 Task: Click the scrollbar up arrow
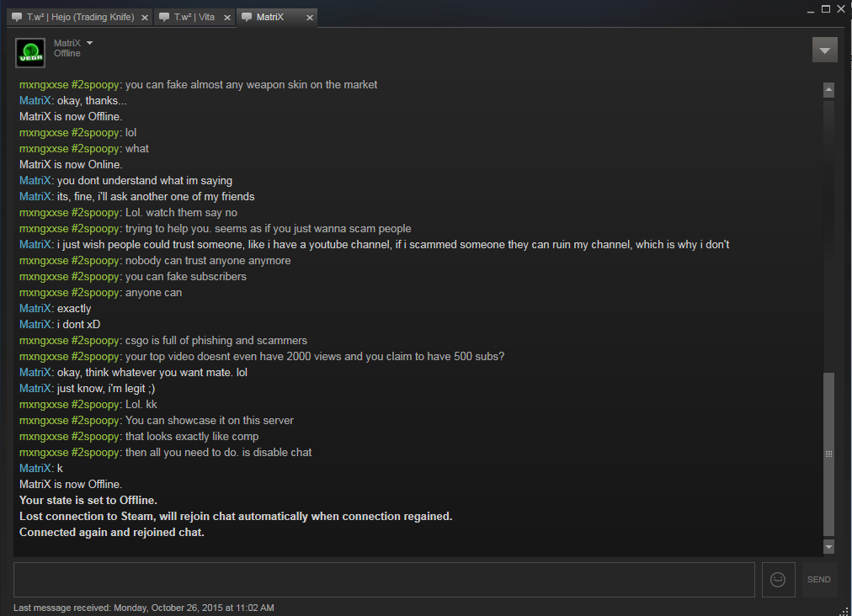click(x=828, y=90)
